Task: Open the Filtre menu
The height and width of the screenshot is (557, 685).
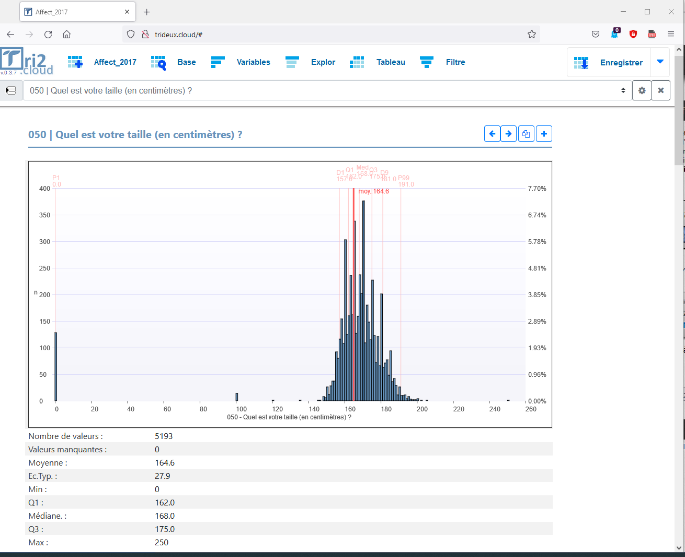Action: (x=455, y=62)
